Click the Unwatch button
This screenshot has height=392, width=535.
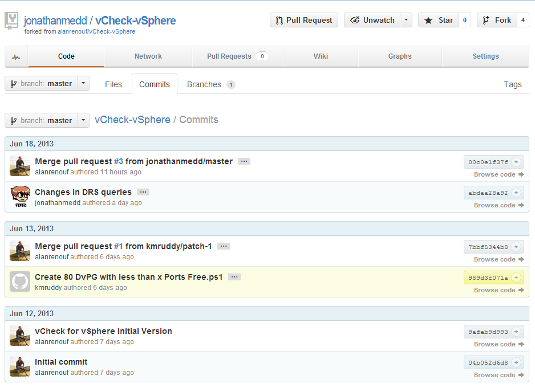click(x=372, y=20)
